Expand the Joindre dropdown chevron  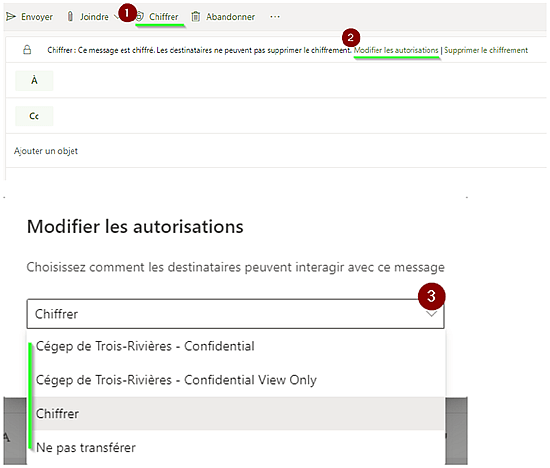pyautogui.click(x=117, y=16)
